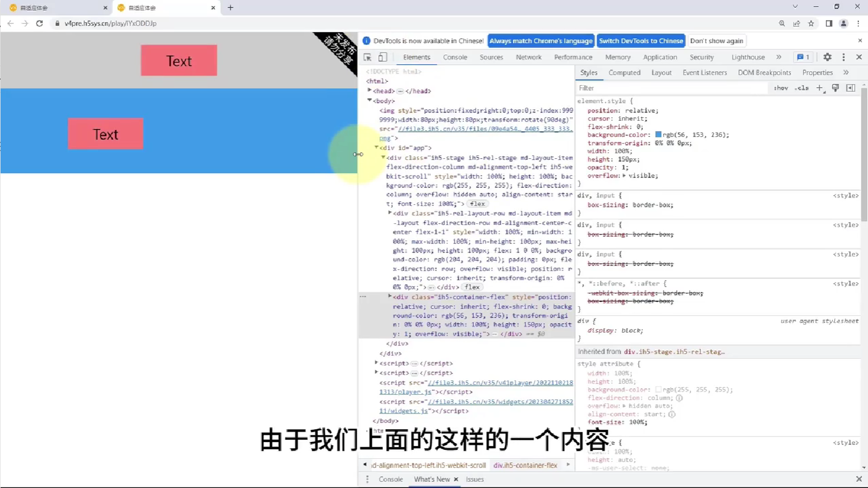Open a new browser tab
This screenshot has height=488, width=868.
[230, 8]
